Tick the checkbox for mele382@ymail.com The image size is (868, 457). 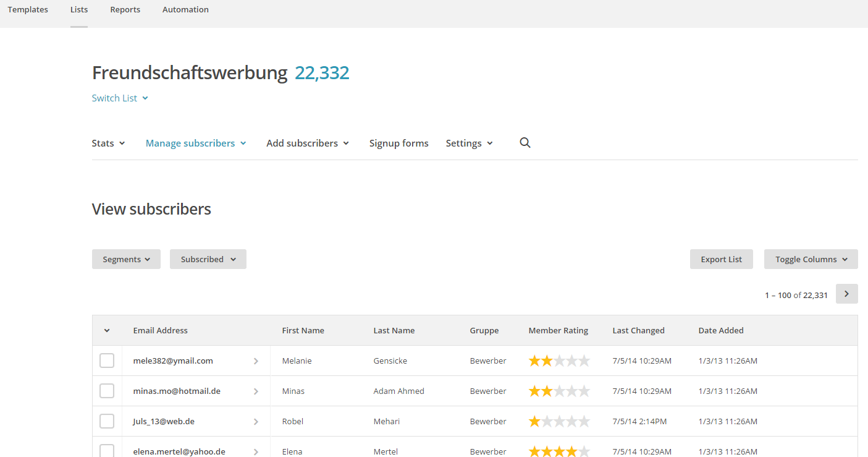(x=107, y=361)
